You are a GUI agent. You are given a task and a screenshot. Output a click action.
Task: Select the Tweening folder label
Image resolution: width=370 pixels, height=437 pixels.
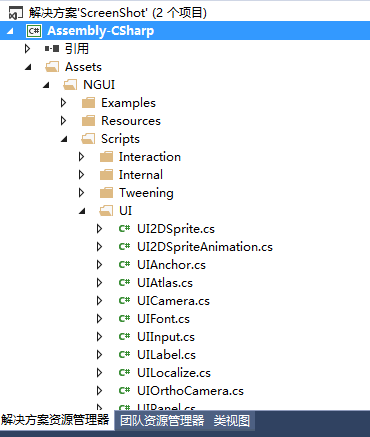point(146,193)
